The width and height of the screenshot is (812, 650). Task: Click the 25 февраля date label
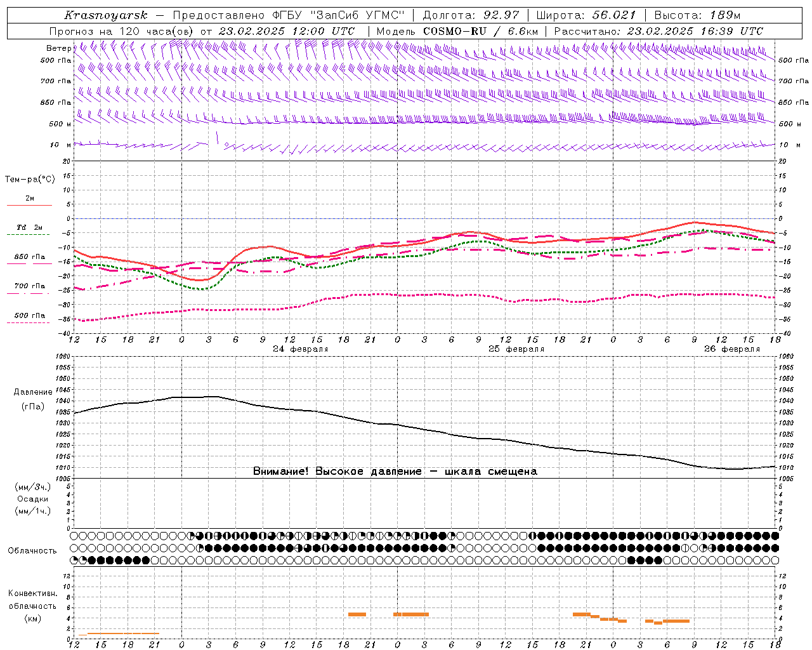tap(516, 349)
